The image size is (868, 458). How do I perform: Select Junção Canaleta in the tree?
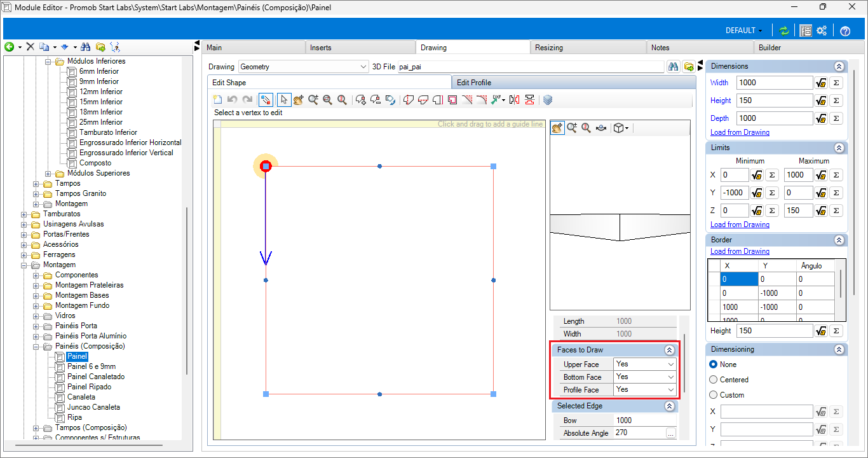pos(93,407)
